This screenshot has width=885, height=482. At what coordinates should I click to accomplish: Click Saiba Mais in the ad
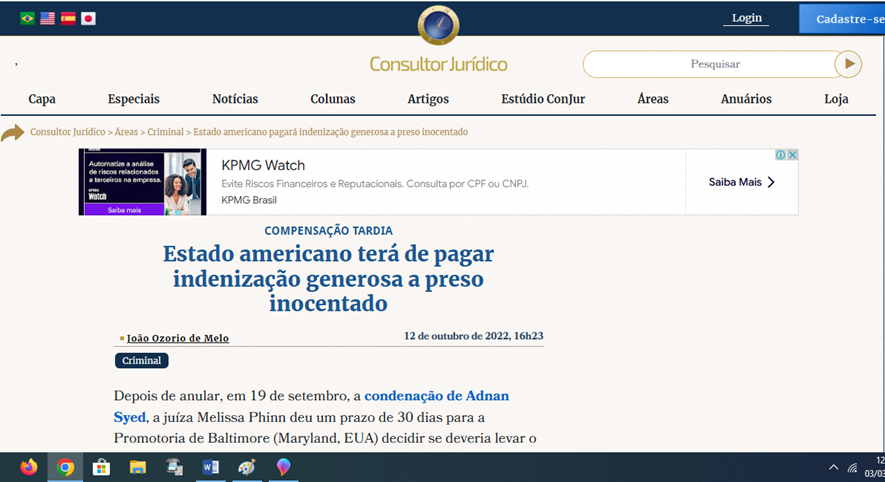pos(742,182)
